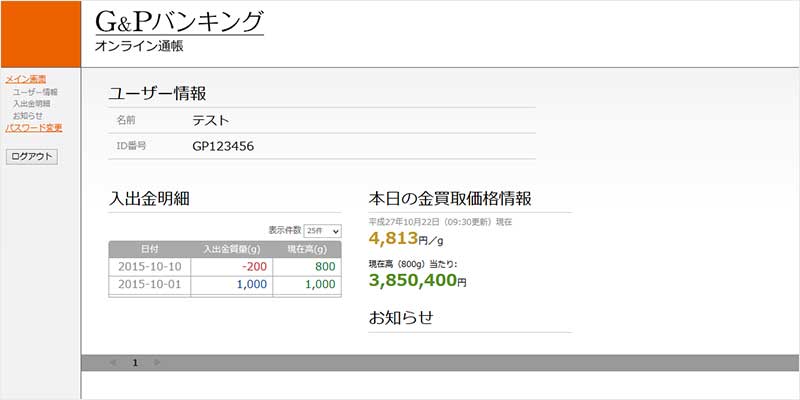Click the オンライン通帳 subtitle

coord(139,46)
